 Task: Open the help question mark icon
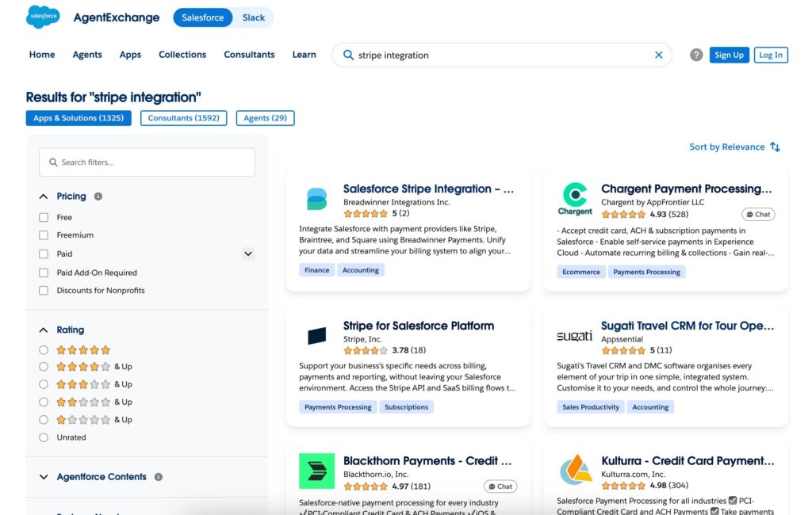pyautogui.click(x=696, y=55)
